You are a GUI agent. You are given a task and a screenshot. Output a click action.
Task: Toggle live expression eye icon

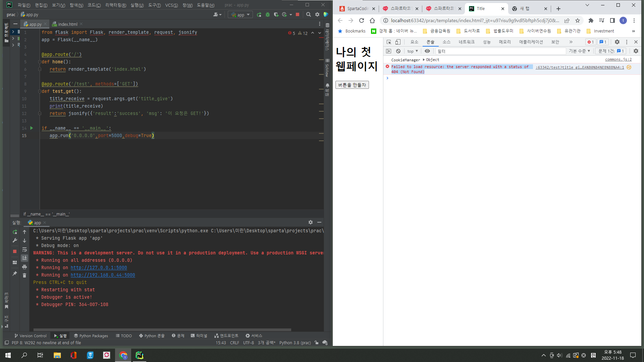point(427,51)
